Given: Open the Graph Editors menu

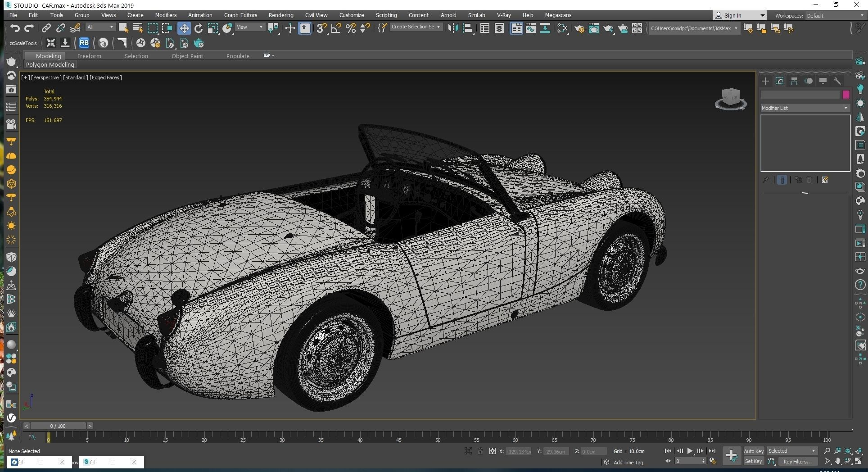Looking at the screenshot, I should pyautogui.click(x=240, y=15).
